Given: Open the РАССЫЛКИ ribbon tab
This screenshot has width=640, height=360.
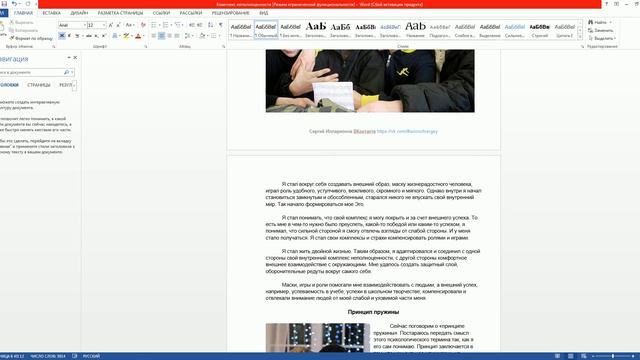Looking at the screenshot, I should pyautogui.click(x=191, y=13).
